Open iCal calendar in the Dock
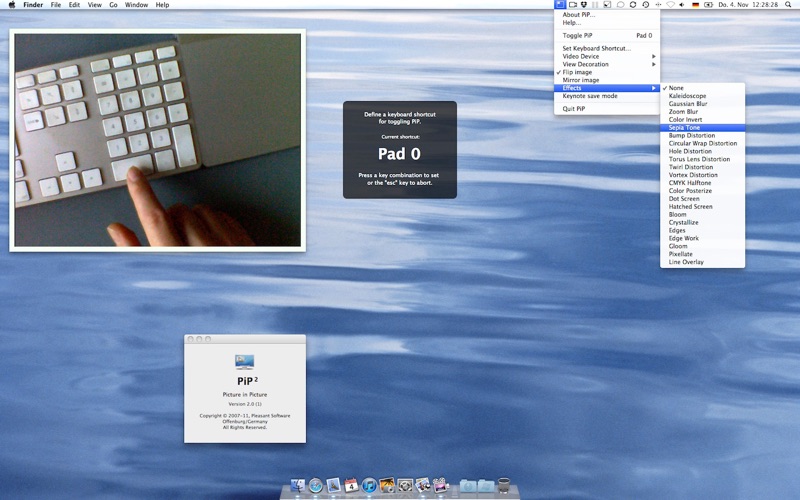This screenshot has height=500, width=800. (351, 485)
